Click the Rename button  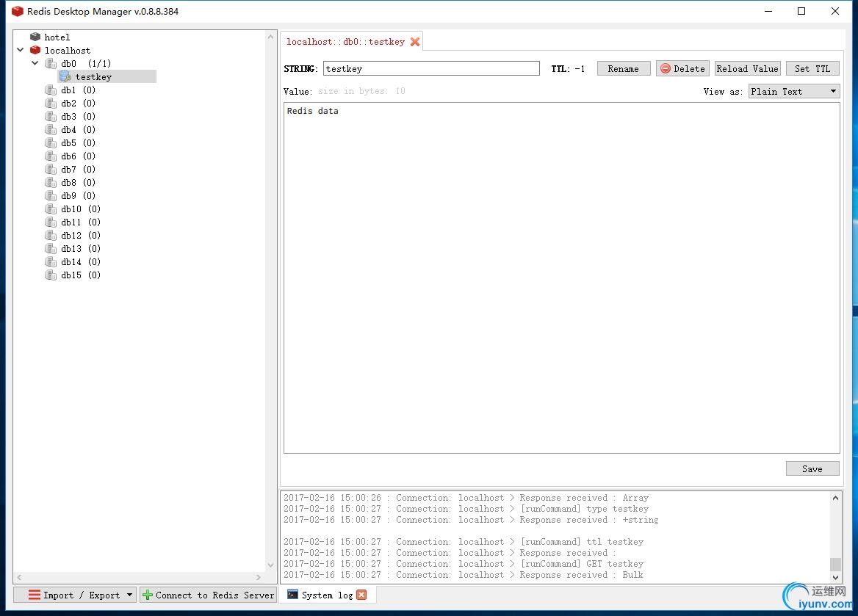pos(623,68)
